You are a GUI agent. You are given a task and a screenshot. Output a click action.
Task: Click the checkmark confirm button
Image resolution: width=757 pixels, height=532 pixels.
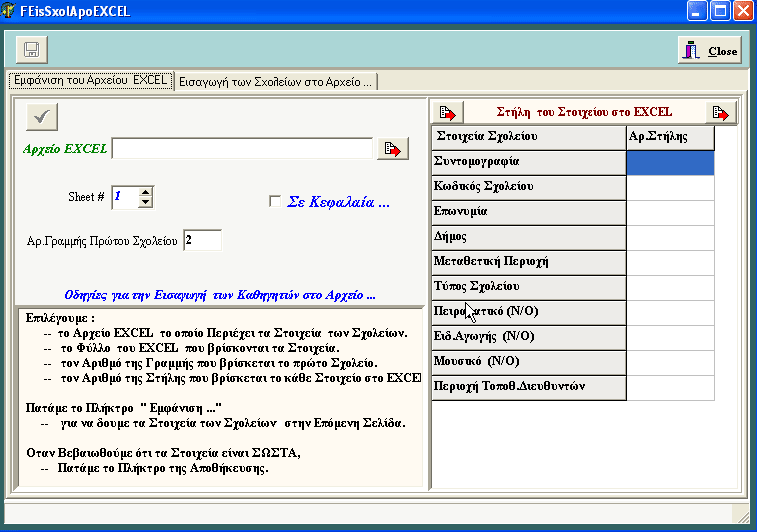pyautogui.click(x=41, y=117)
